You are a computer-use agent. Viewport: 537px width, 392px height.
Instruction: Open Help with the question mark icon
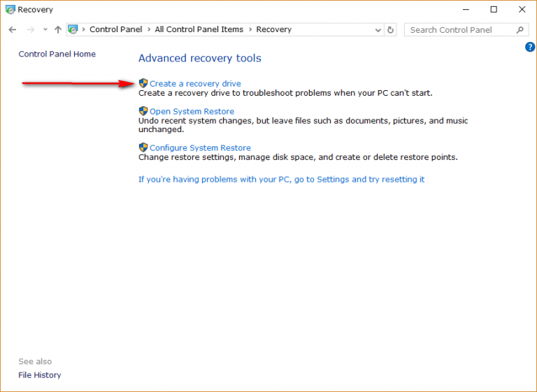pos(530,47)
